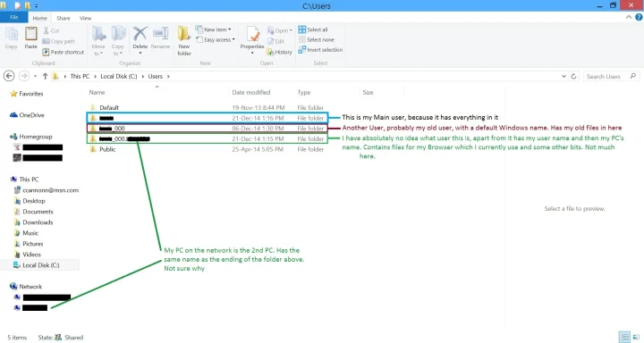
Task: Collapse the ribbon with the chevron
Action: coord(629,17)
